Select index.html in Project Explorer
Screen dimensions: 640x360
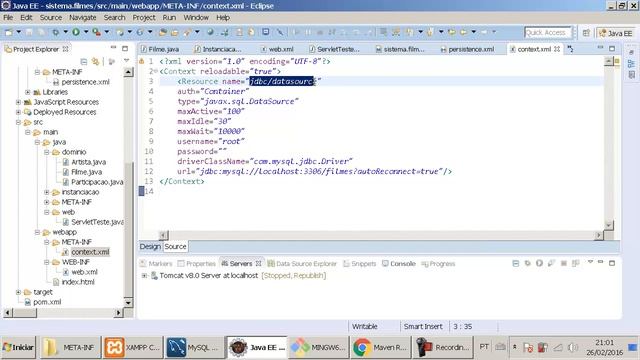click(x=78, y=282)
